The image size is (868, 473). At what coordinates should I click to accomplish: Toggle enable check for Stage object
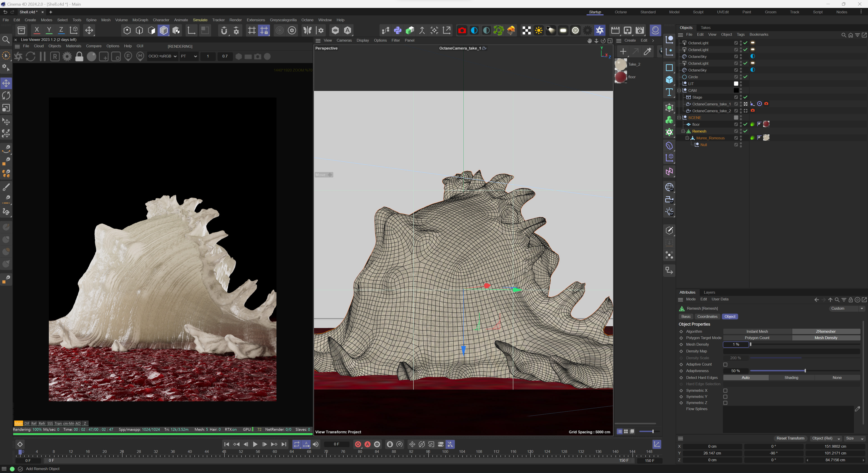pos(745,97)
